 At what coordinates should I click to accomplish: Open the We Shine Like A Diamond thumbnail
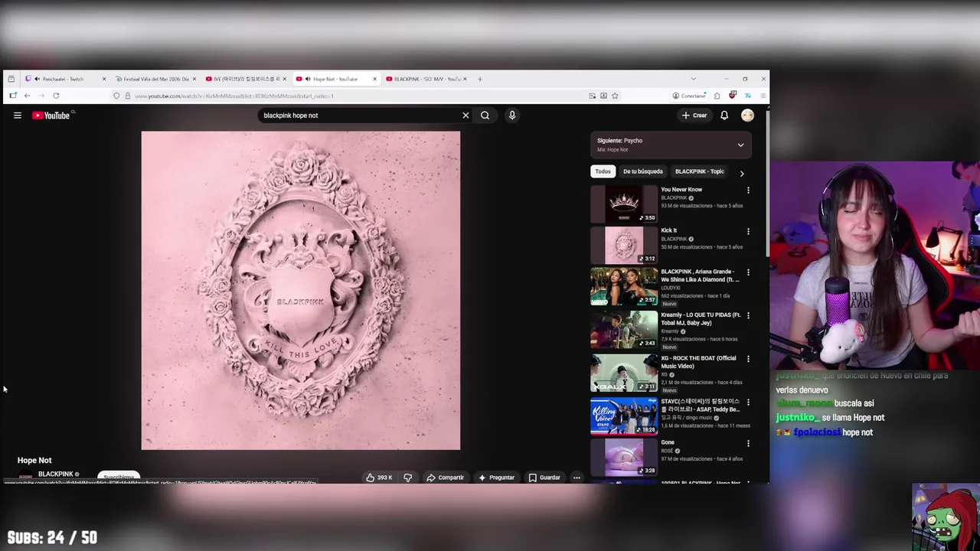click(x=624, y=286)
